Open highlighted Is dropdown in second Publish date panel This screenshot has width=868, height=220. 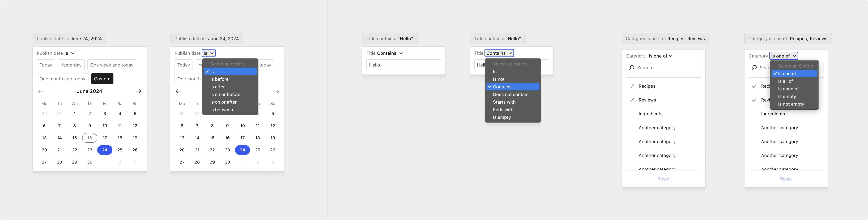click(x=209, y=53)
